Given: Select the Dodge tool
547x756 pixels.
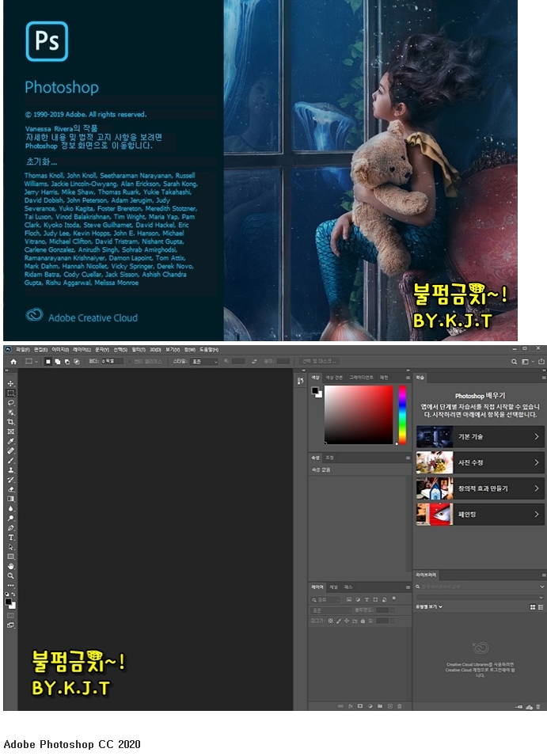Looking at the screenshot, I should [x=10, y=519].
